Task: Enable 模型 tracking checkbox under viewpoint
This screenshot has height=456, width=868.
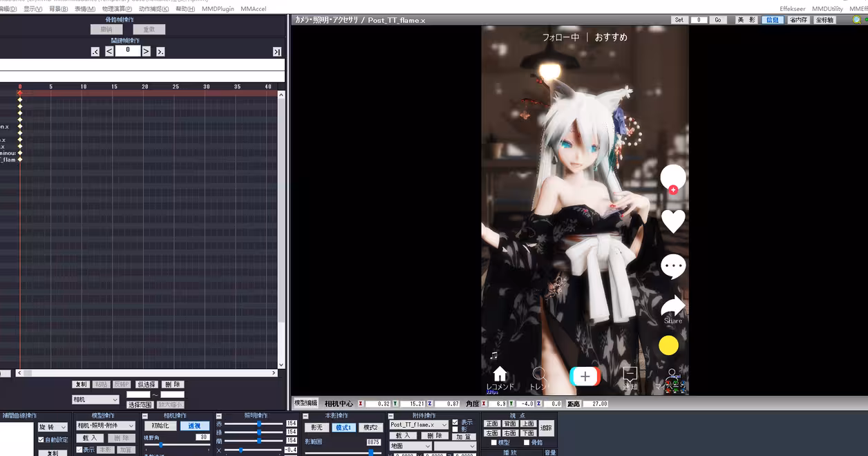Action: coord(494,442)
